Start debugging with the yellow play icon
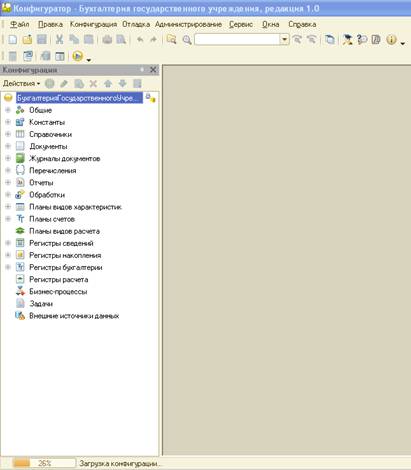This screenshot has width=411, height=470. [x=77, y=56]
